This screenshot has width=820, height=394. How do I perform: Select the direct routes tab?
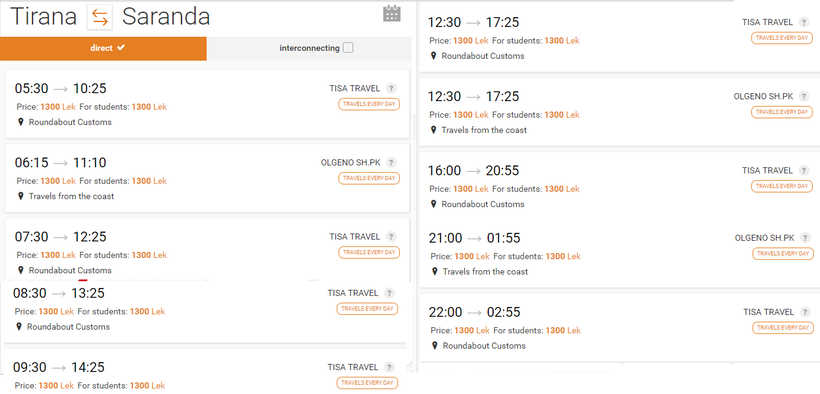[x=104, y=49]
